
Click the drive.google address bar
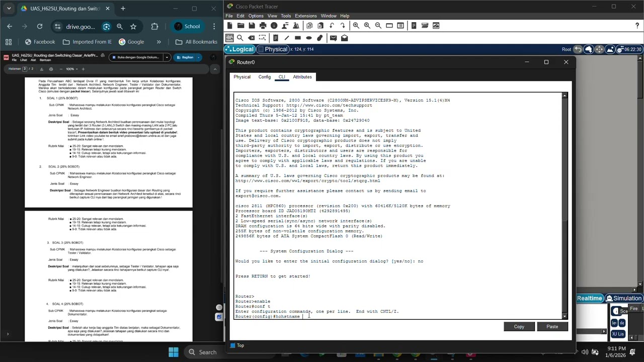(80, 27)
